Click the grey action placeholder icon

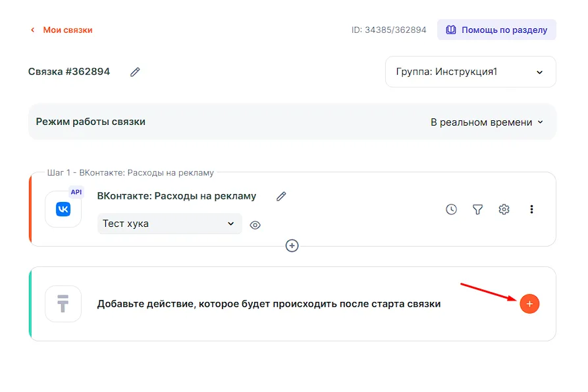(63, 304)
